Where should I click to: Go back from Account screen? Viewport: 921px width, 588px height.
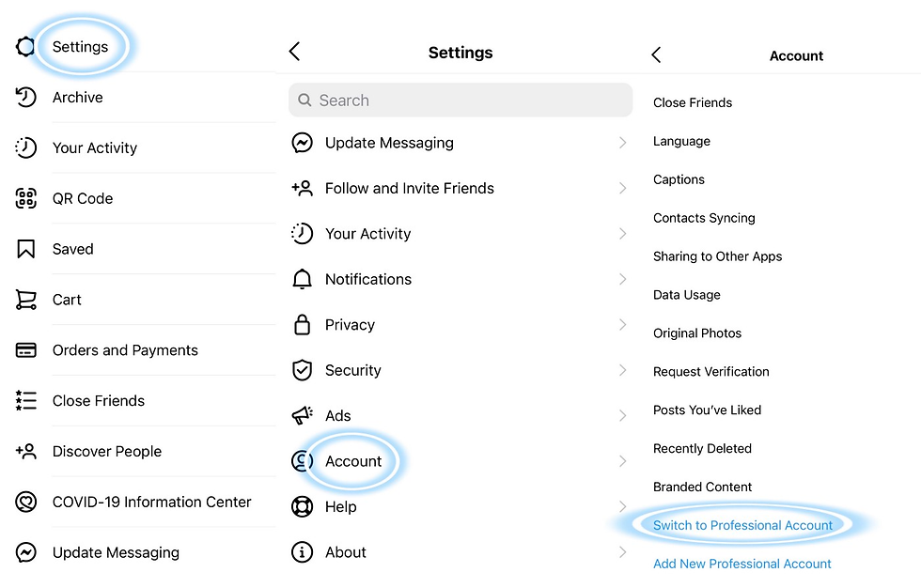point(657,55)
